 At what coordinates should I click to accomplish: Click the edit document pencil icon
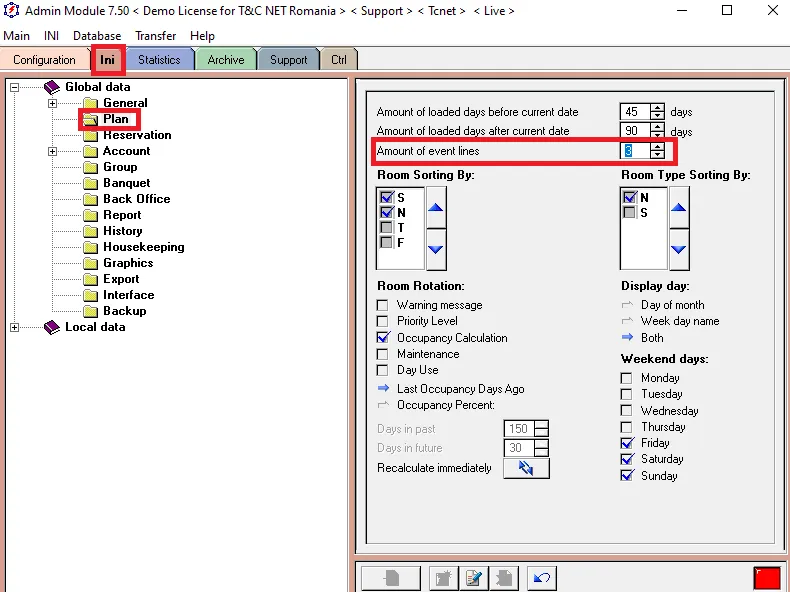pyautogui.click(x=474, y=577)
